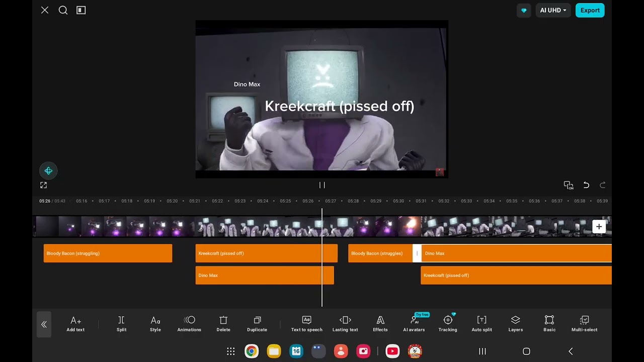Screen dimensions: 644x362
Task: Open the Android app drawer grid
Action: point(231,351)
